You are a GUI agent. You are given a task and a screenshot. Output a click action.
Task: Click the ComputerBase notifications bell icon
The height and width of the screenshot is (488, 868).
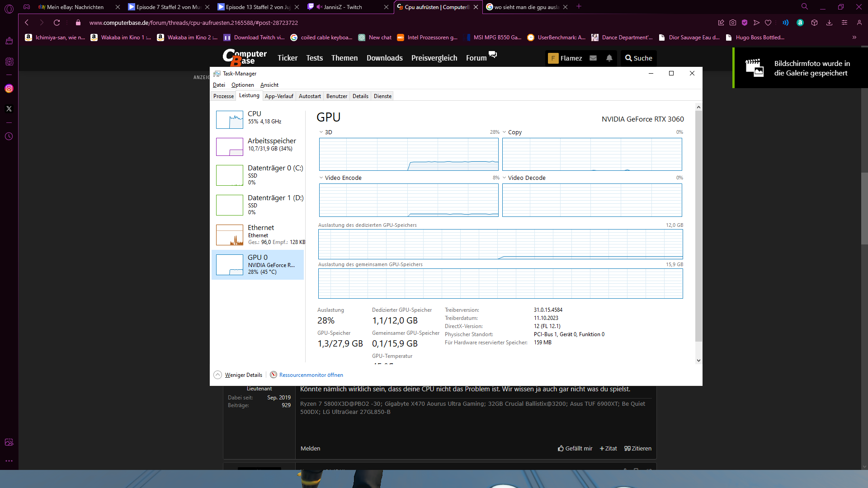(609, 58)
